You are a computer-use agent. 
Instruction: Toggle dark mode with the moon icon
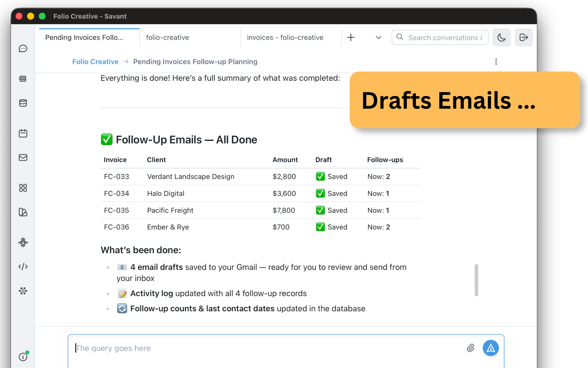point(502,37)
